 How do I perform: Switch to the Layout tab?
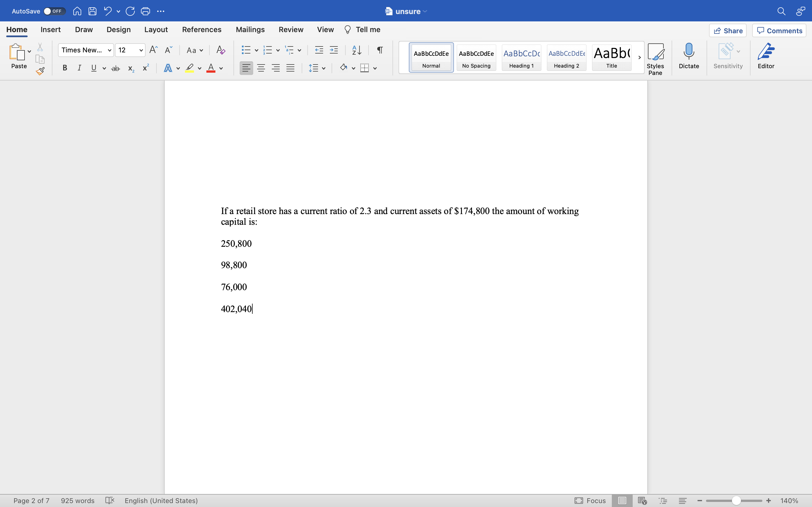tap(156, 30)
